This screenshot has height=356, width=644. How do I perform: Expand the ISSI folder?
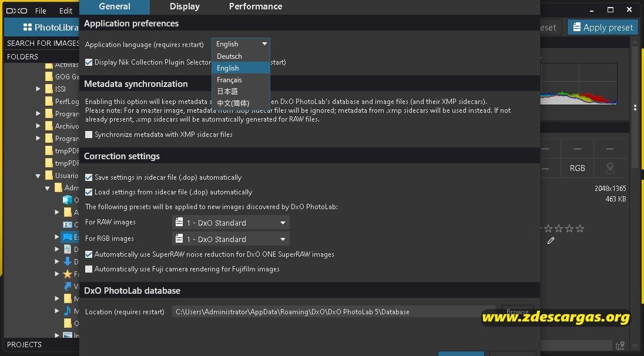(x=38, y=89)
